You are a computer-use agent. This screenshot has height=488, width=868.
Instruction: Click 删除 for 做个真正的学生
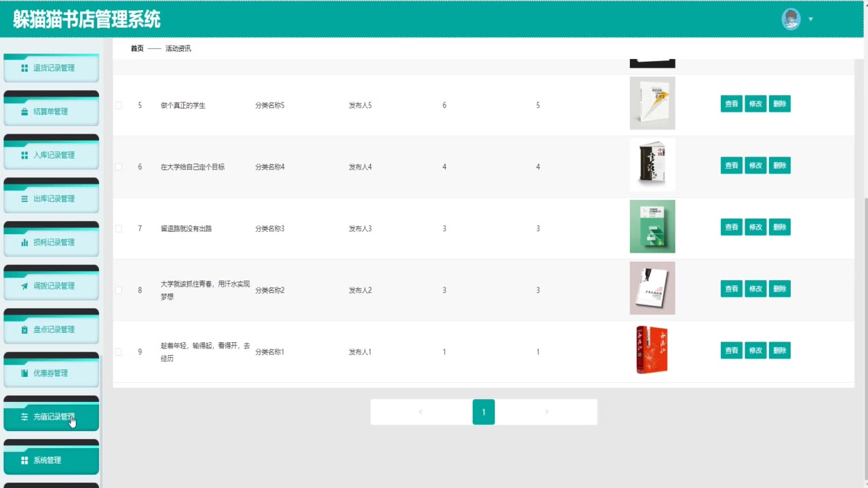tap(780, 104)
